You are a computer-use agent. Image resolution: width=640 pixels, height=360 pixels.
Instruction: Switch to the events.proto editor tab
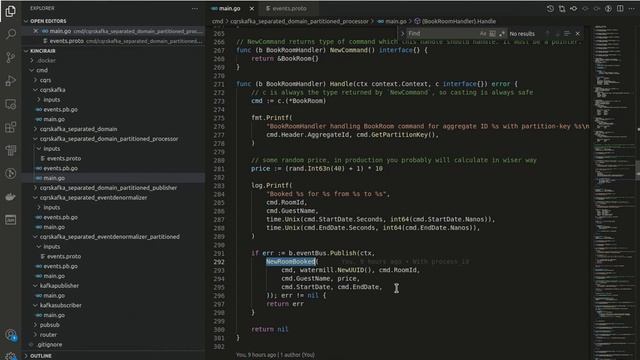(x=289, y=9)
